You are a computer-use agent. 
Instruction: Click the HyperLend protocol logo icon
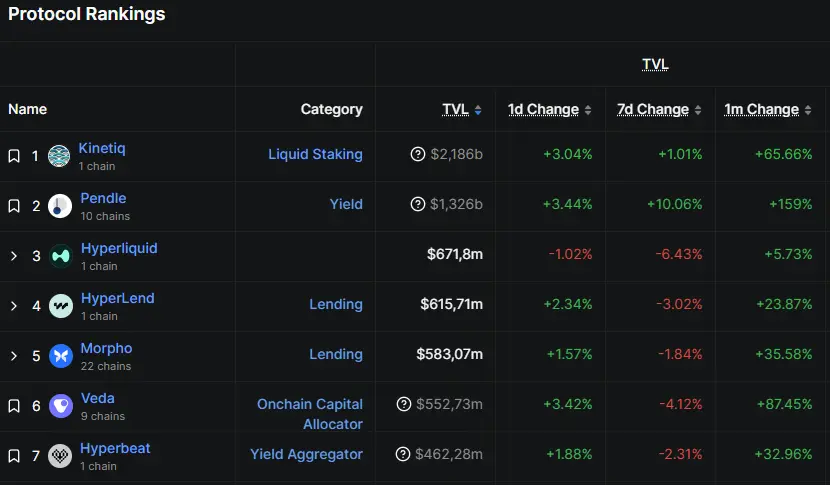point(61,306)
